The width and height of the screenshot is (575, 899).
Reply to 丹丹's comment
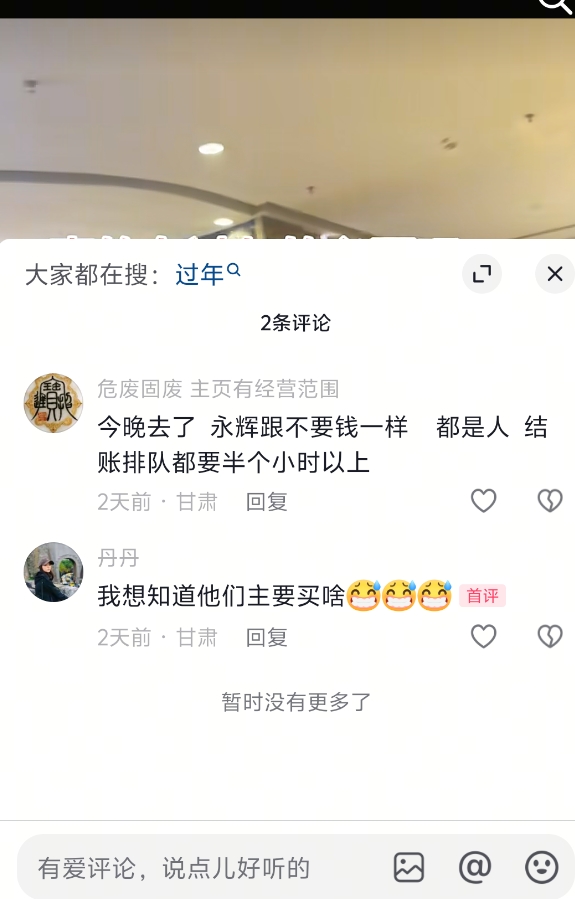coord(267,637)
